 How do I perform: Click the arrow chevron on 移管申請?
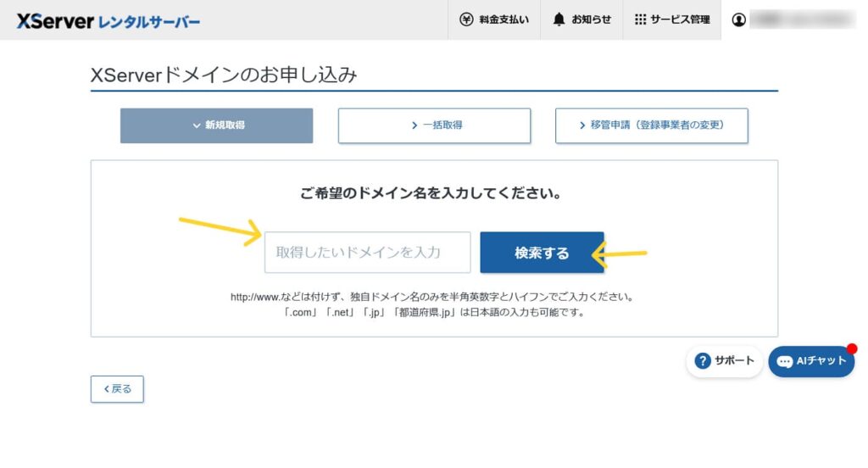[581, 125]
